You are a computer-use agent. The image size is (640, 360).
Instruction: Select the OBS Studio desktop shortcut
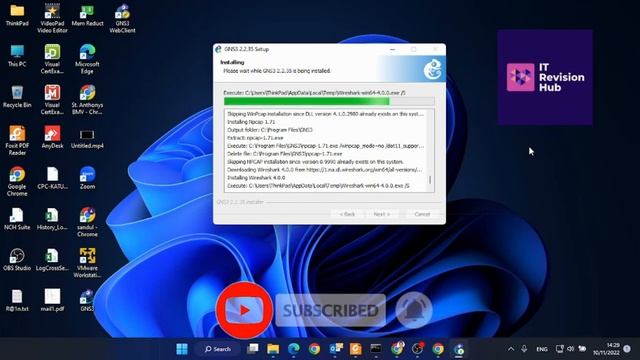click(17, 260)
